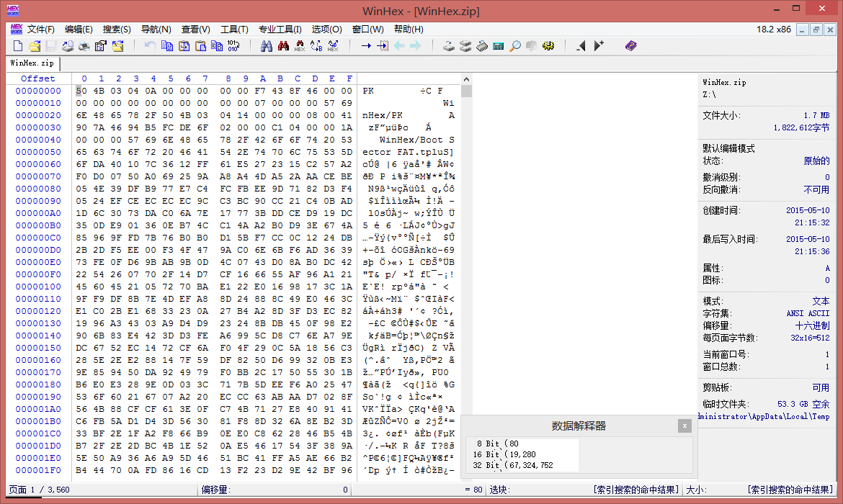
Task: Click the 53.3 GB 空余 temp folder value
Action: click(803, 404)
